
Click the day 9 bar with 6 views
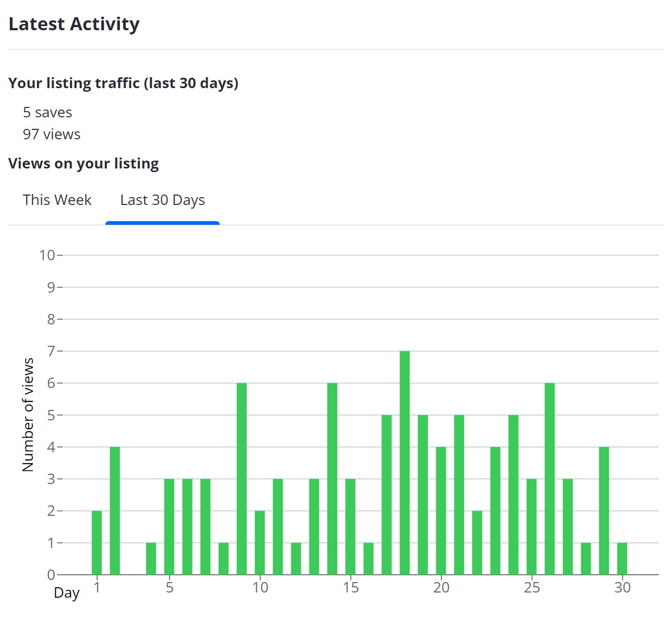[242, 479]
